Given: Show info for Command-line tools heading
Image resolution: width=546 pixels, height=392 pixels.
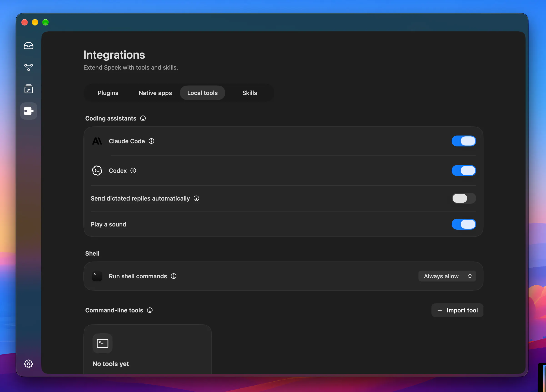Looking at the screenshot, I should 150,310.
